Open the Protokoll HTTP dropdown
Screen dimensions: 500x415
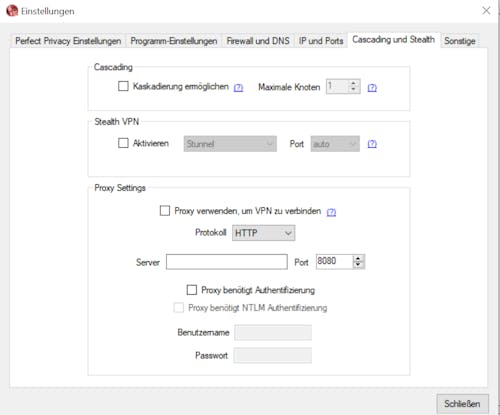(263, 233)
